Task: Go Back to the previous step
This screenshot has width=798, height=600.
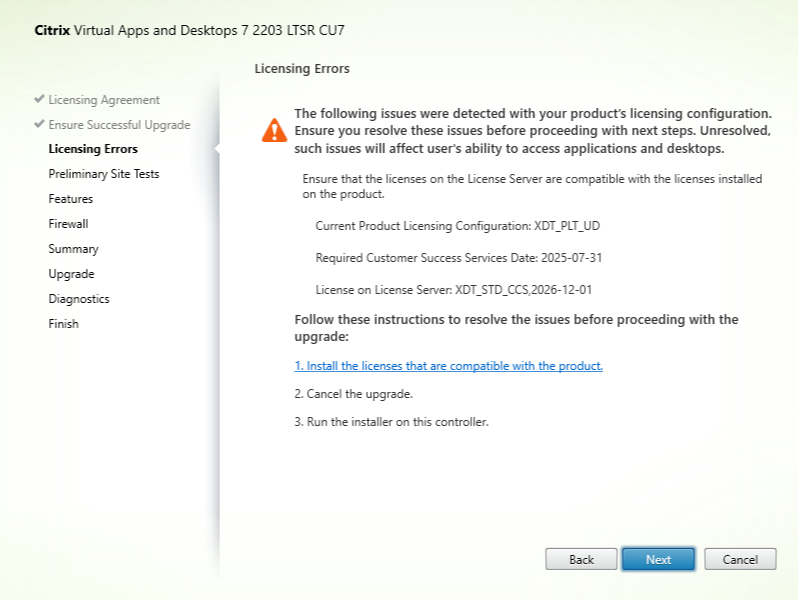Action: point(581,559)
